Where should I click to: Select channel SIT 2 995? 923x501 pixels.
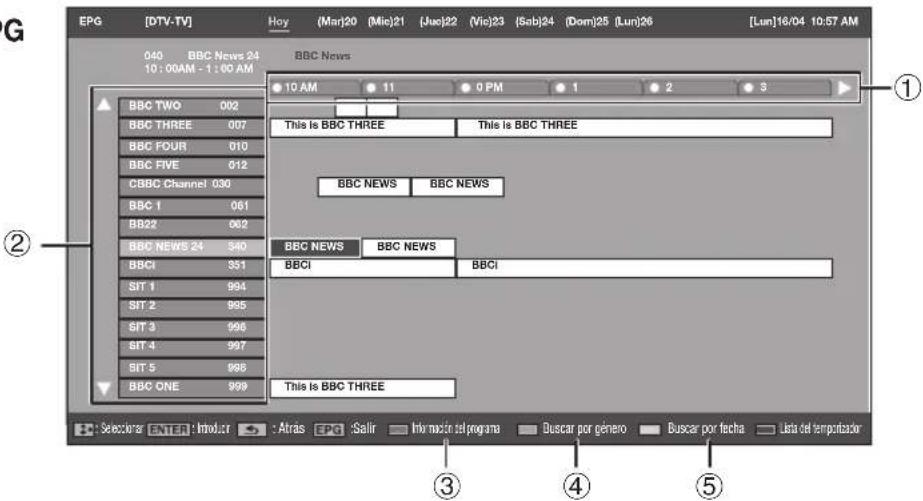click(x=191, y=307)
